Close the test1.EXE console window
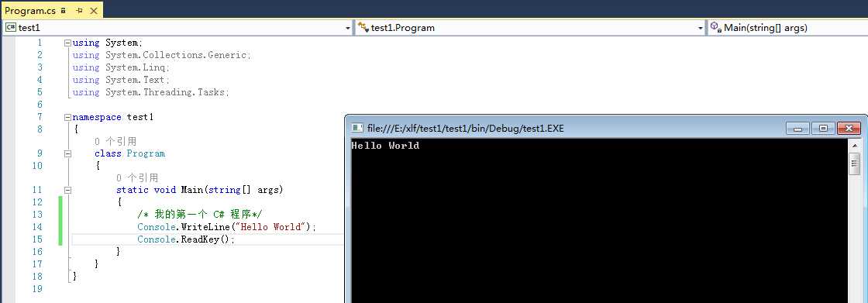The image size is (868, 303). [849, 129]
